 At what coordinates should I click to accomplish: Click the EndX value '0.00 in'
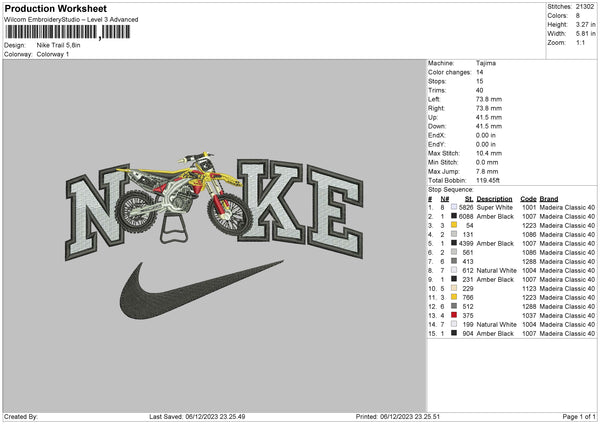click(486, 135)
